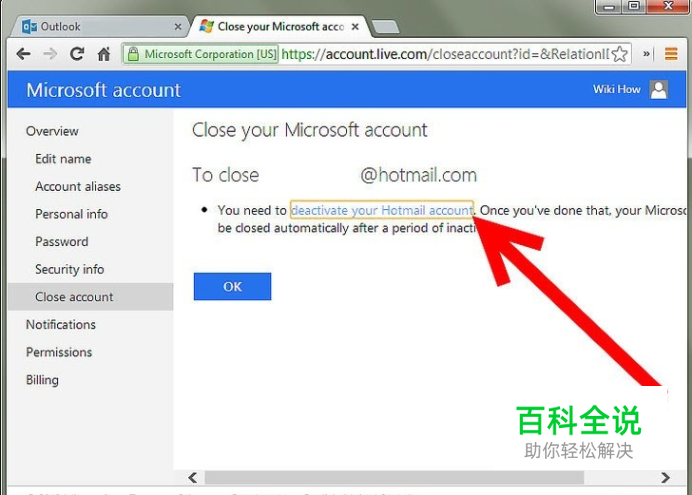Open the Chrome hamburger menu
Screen dimensions: 692x495
coord(671,54)
